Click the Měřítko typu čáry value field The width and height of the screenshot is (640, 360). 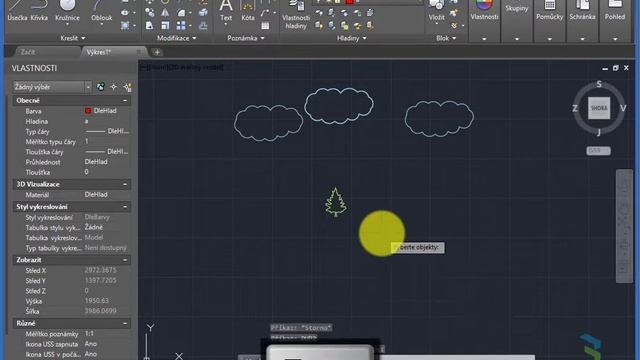107,141
